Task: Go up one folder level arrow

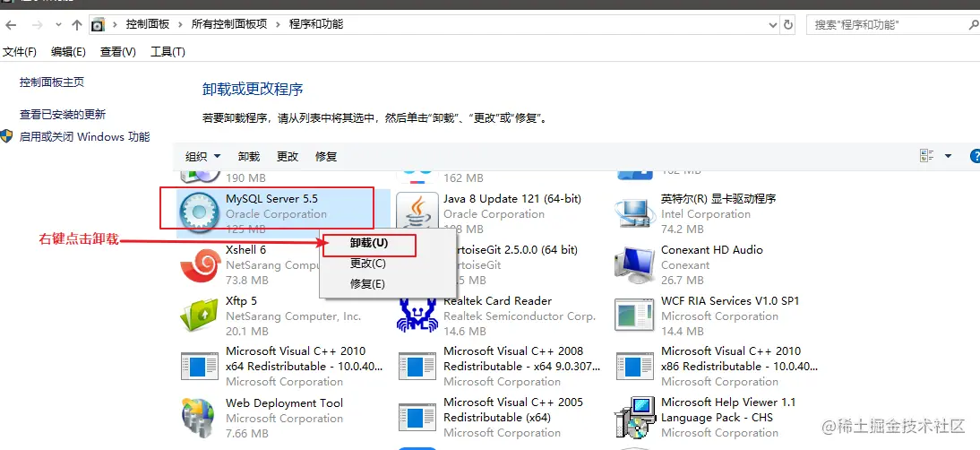Action: (77, 25)
